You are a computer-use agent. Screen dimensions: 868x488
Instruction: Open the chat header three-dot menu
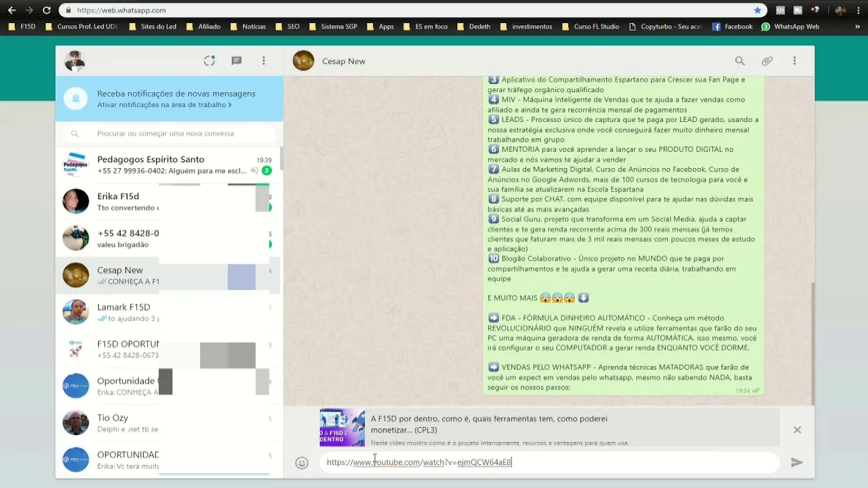click(794, 61)
